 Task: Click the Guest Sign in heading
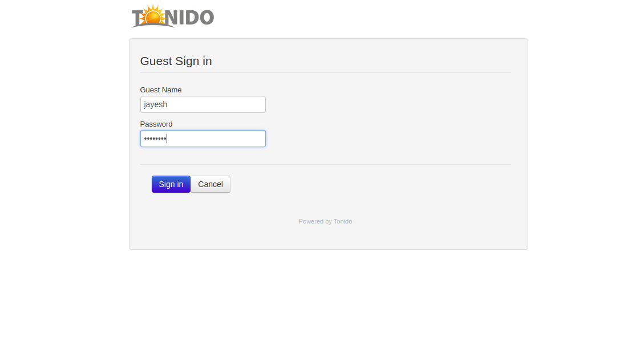(176, 61)
